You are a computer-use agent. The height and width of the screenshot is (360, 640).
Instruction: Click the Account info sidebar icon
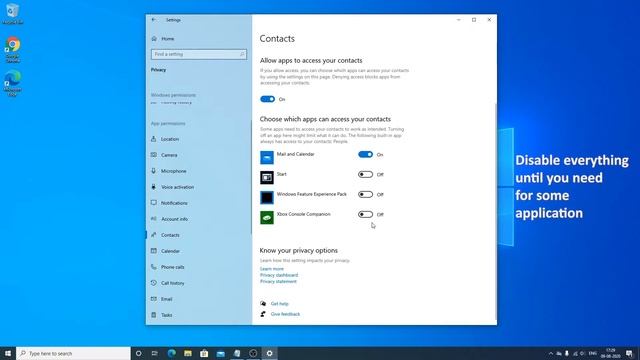pyautogui.click(x=154, y=219)
